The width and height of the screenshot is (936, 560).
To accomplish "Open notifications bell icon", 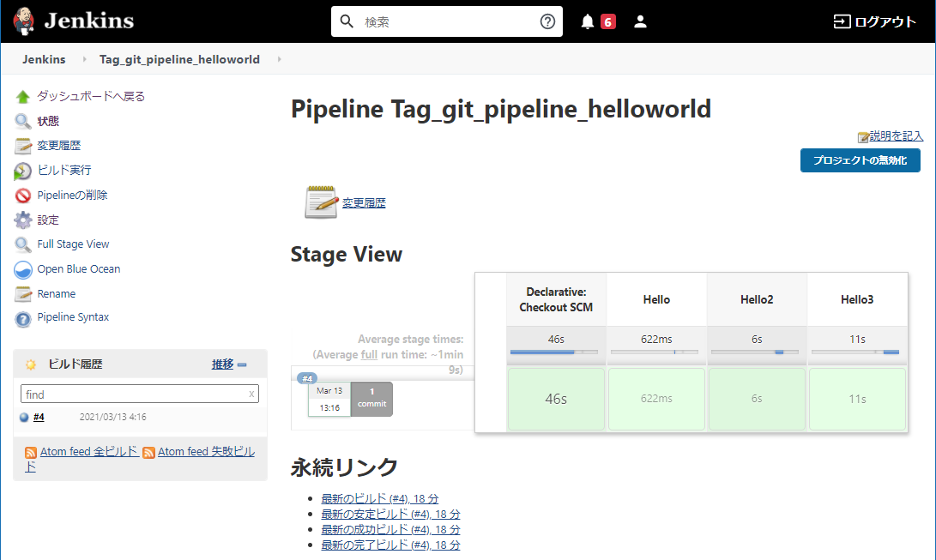I will point(588,22).
